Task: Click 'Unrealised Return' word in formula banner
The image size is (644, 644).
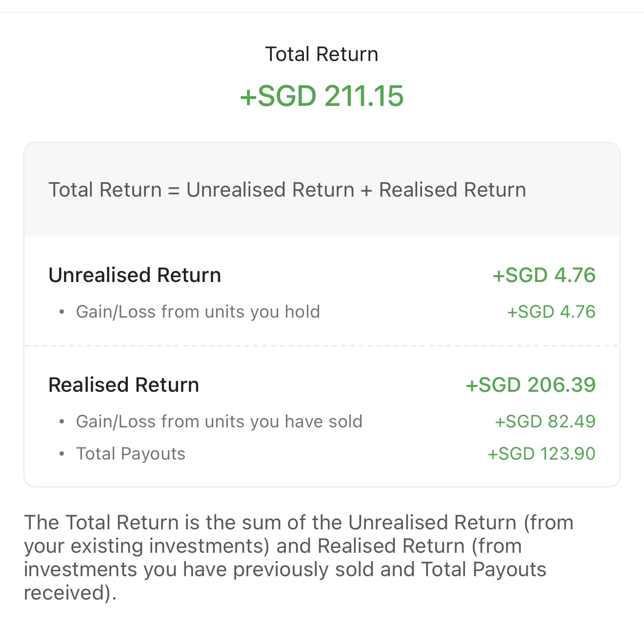Action: click(270, 190)
